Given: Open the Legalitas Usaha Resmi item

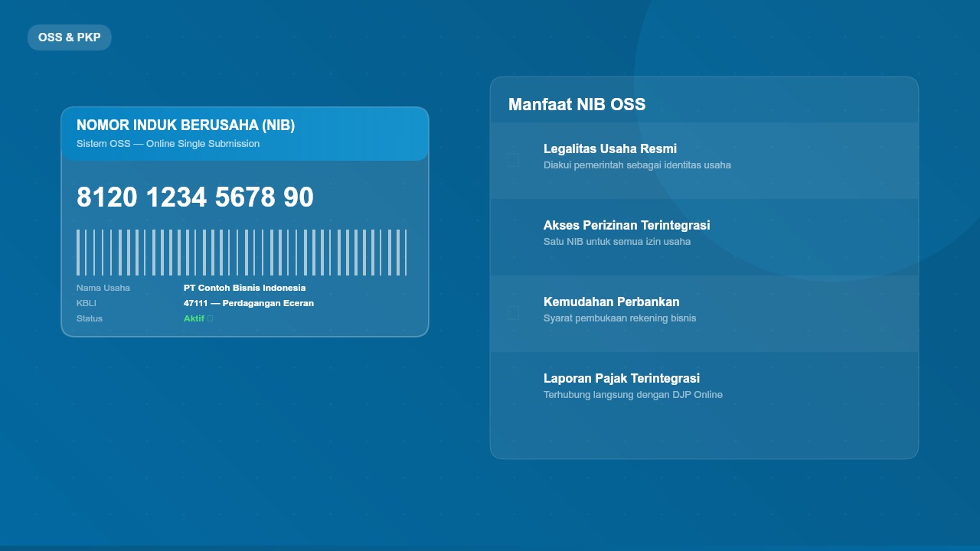Looking at the screenshot, I should 704,161.
